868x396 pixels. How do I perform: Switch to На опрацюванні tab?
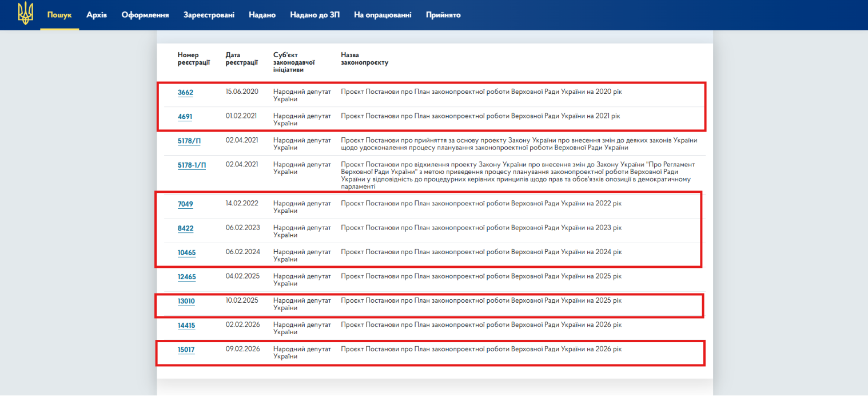pos(383,15)
